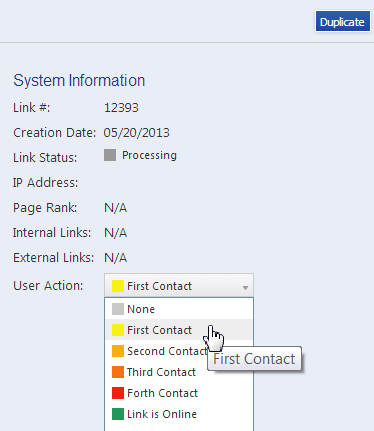This screenshot has width=374, height=431.
Task: Click the dark orange Third Contact swatch
Action: [118, 372]
